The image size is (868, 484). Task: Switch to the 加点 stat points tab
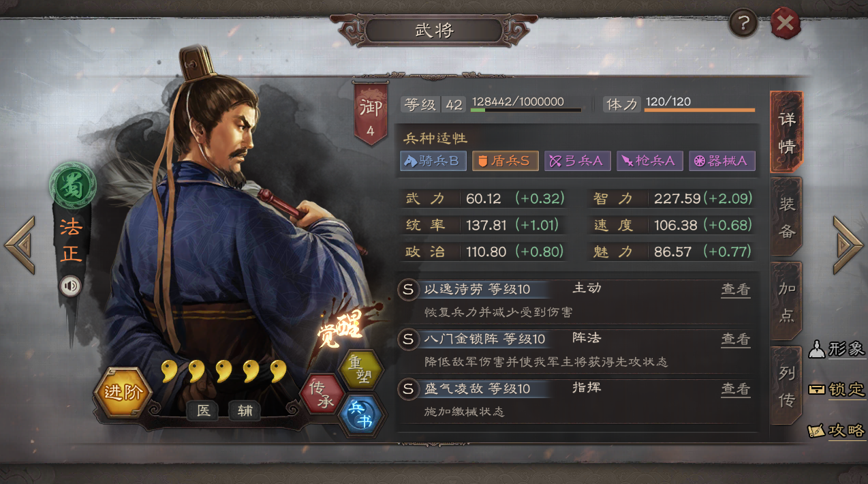point(787,301)
